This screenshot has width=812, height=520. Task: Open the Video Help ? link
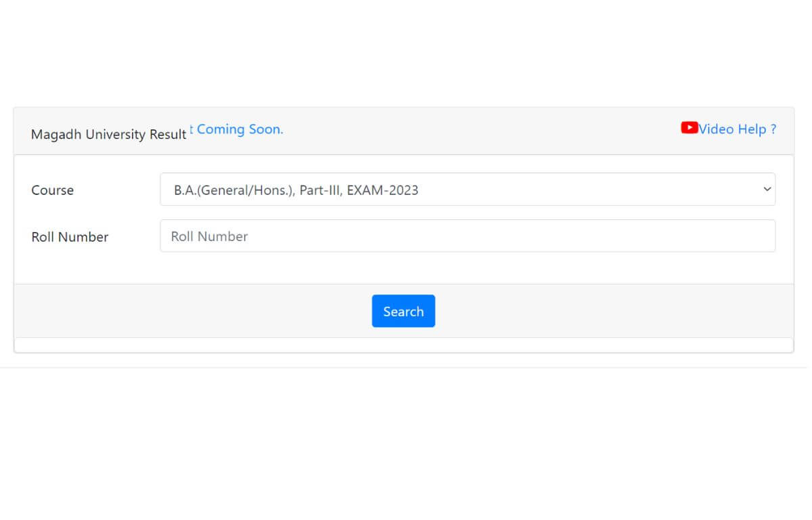click(x=738, y=129)
